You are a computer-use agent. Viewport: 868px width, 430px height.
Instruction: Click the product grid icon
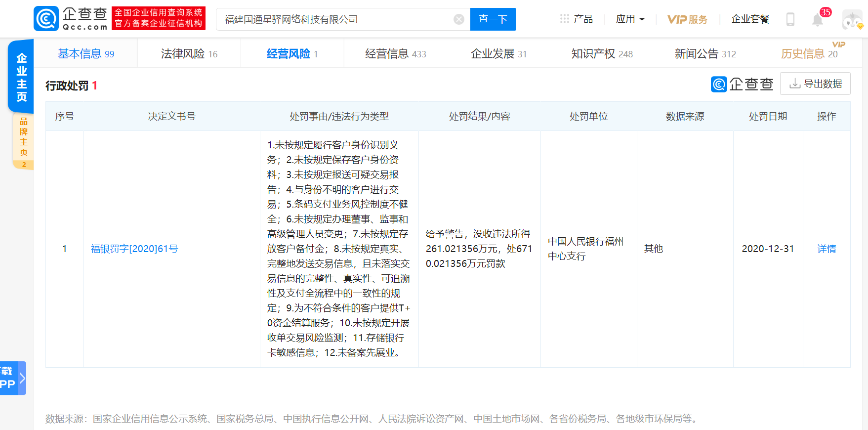[564, 19]
